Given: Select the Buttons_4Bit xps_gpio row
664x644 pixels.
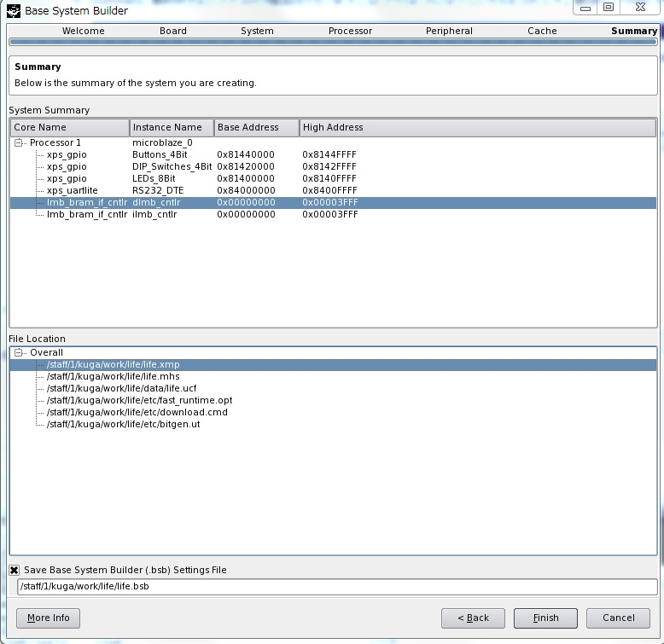Looking at the screenshot, I should pos(333,155).
